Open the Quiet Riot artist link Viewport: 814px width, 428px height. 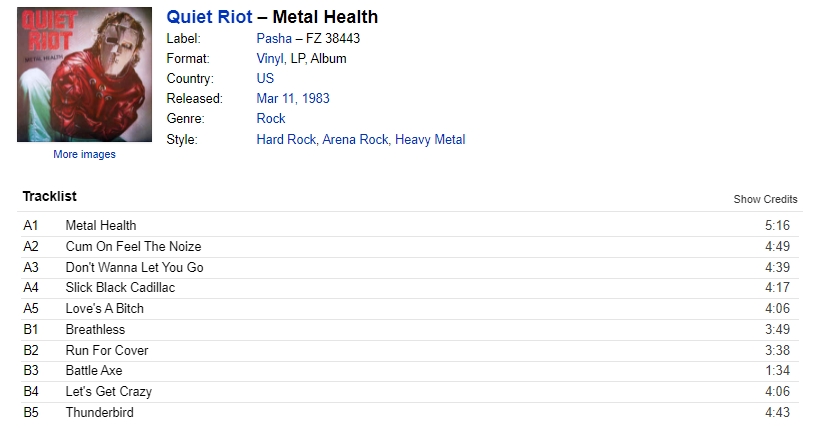[209, 17]
